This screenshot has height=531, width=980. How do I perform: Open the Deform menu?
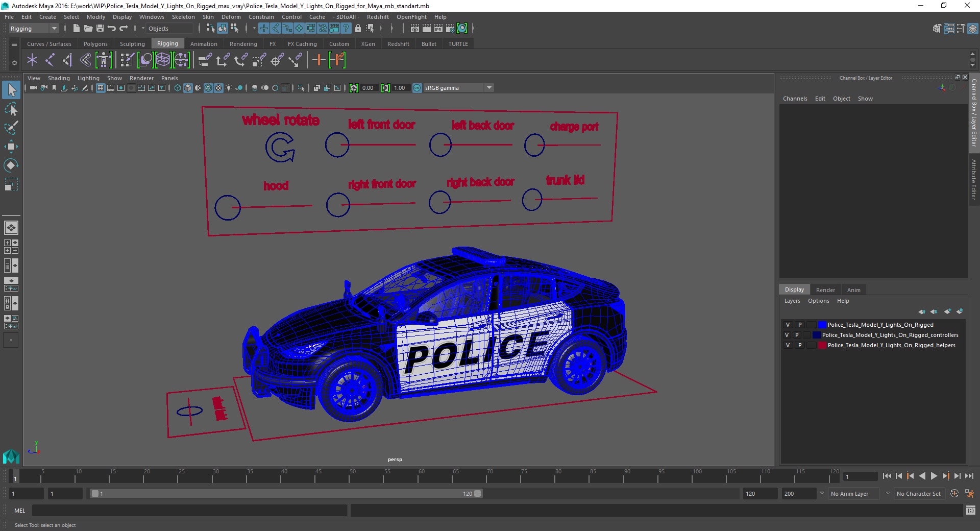point(231,17)
